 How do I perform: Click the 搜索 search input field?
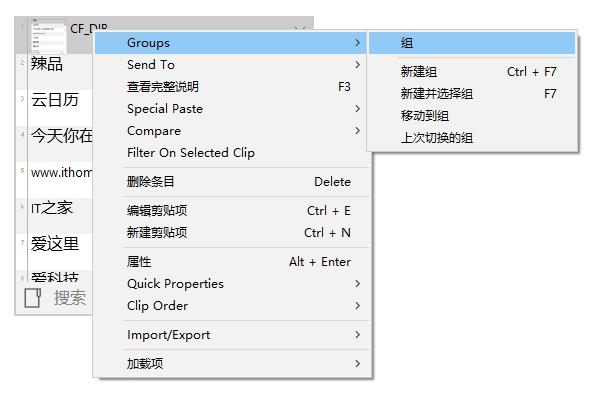click(70, 298)
